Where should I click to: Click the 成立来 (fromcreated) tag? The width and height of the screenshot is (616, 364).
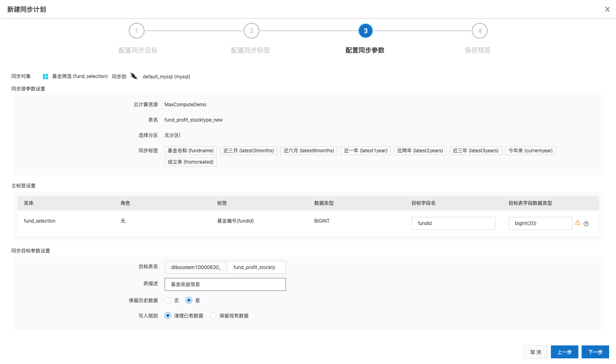191,162
